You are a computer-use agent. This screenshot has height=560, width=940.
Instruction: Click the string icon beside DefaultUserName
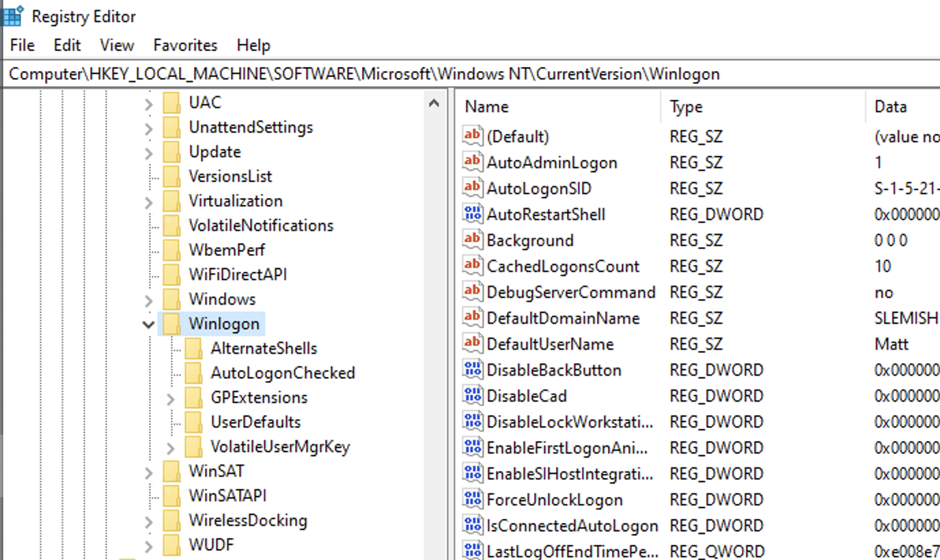pyautogui.click(x=472, y=344)
